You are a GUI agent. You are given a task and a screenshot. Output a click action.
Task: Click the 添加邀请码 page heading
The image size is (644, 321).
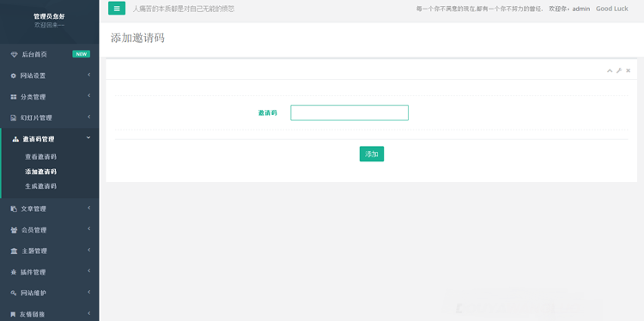(x=137, y=38)
